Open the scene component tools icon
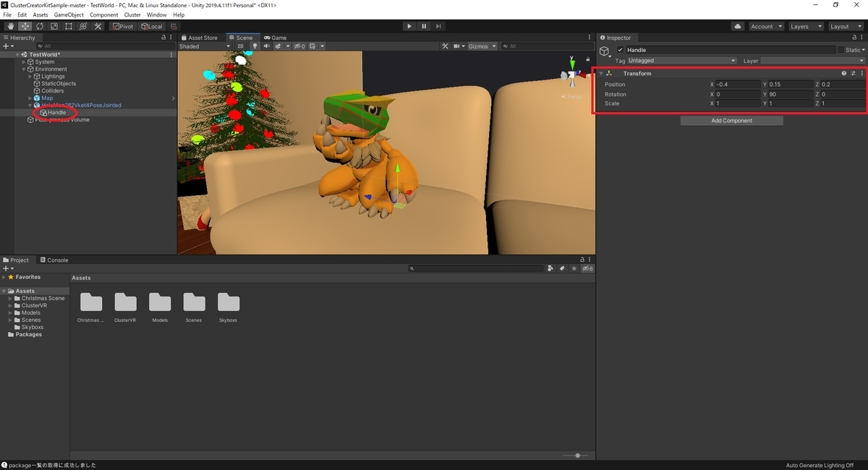Viewport: 868px width, 470px height. (x=446, y=46)
